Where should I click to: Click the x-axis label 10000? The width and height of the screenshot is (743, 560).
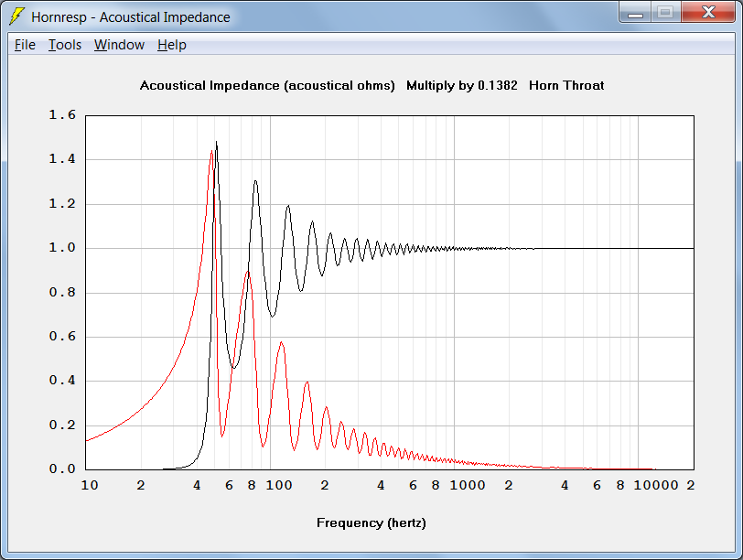[656, 485]
